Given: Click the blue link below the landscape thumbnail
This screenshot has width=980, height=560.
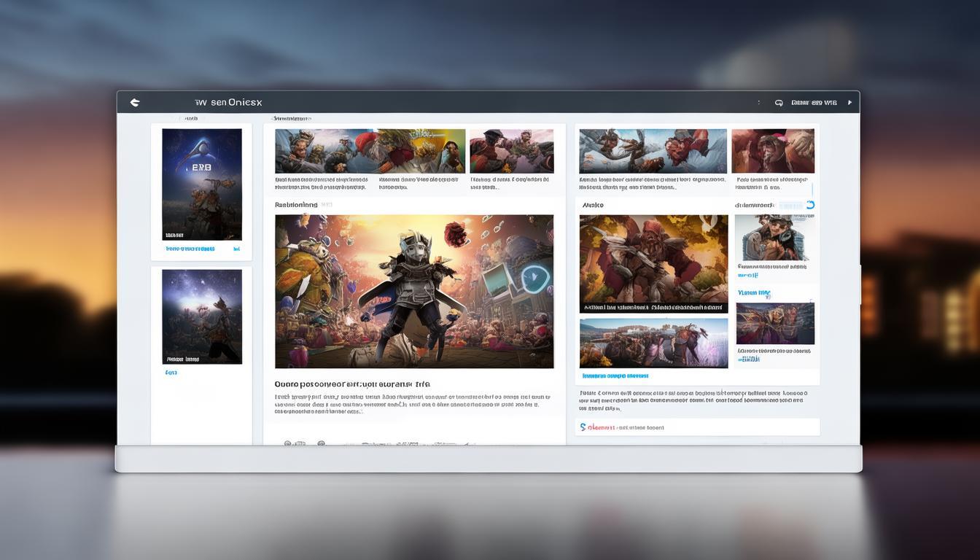Looking at the screenshot, I should pyautogui.click(x=615, y=376).
